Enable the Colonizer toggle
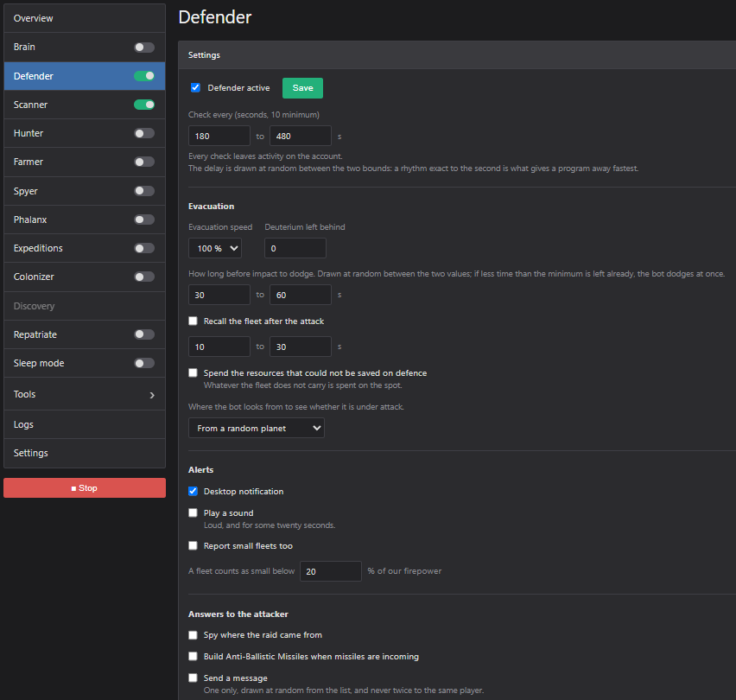 click(144, 277)
